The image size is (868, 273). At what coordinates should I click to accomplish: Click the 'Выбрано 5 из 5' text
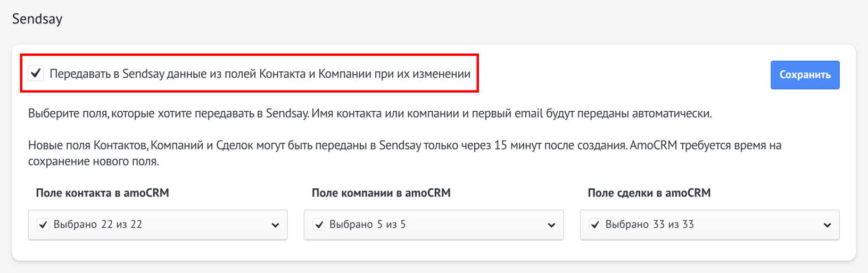368,225
